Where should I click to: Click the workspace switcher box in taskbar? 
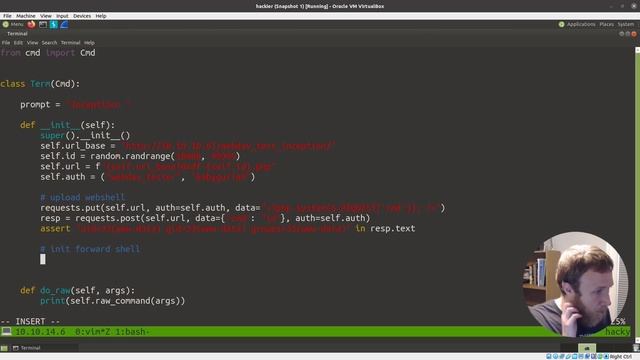click(x=587, y=348)
